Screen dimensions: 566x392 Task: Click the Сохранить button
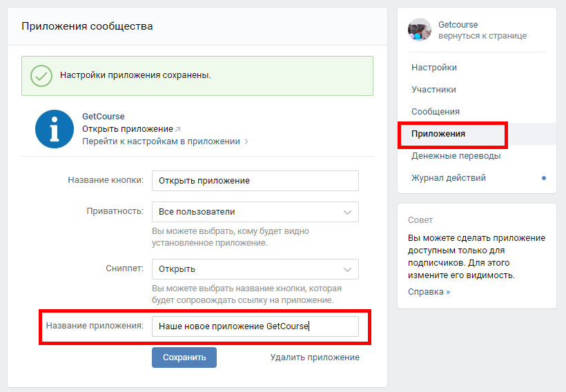click(x=184, y=357)
